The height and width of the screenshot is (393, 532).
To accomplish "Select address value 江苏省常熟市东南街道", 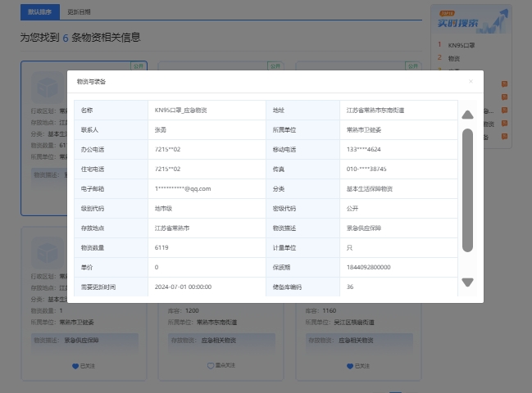I will (x=375, y=110).
